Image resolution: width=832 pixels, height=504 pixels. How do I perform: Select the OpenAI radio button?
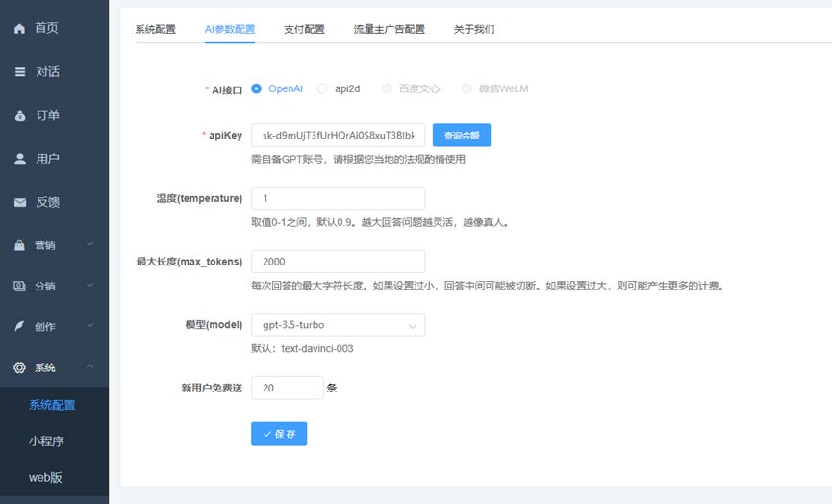click(x=257, y=88)
